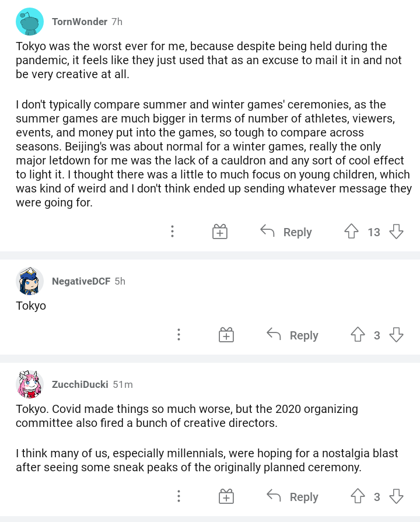
Task: Open ZucchiDucki username link
Action: (x=80, y=384)
